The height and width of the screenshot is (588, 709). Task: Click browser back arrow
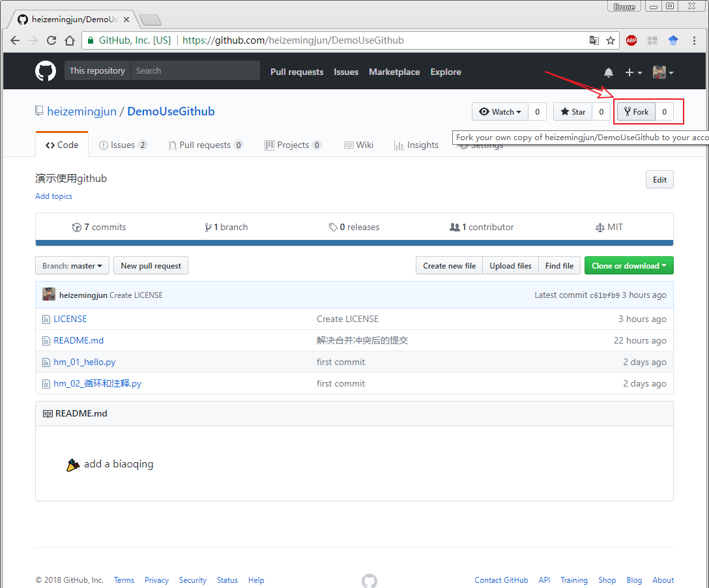point(15,40)
